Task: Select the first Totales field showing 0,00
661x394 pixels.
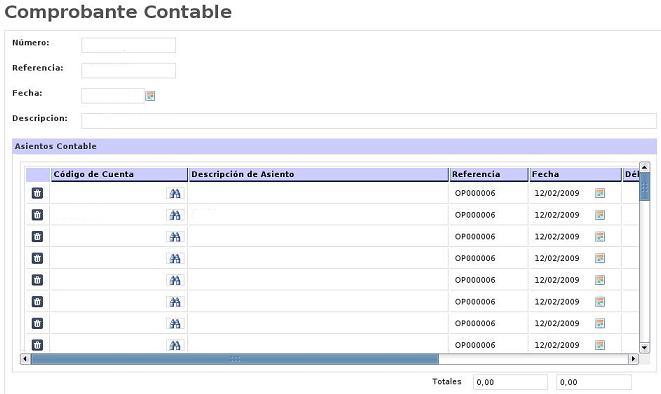Action: [510, 382]
